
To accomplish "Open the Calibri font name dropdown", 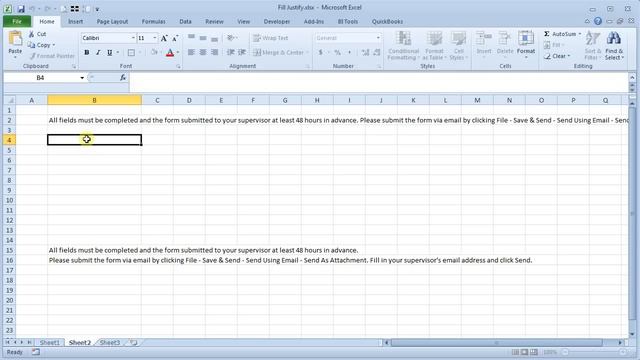I will pyautogui.click(x=133, y=38).
